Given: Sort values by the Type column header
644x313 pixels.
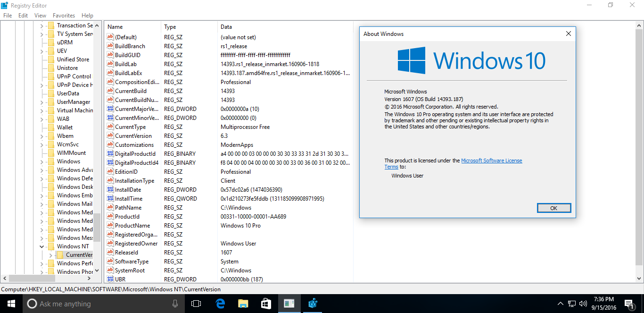Looking at the screenshot, I should click(x=189, y=27).
